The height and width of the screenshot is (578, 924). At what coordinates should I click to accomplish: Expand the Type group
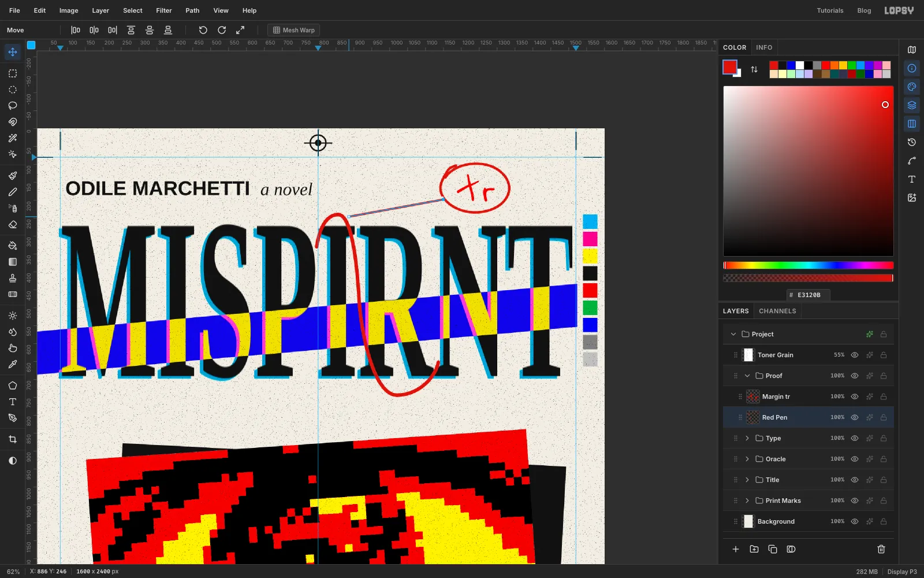[747, 438]
